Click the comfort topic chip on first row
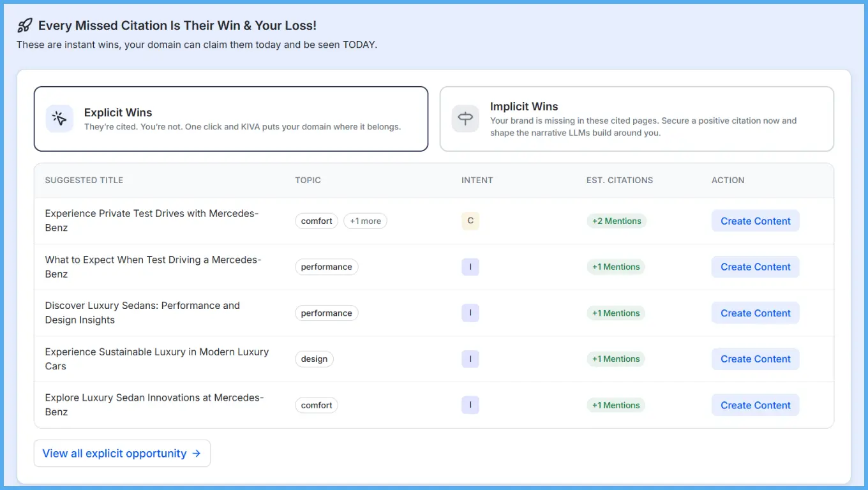 pos(317,221)
